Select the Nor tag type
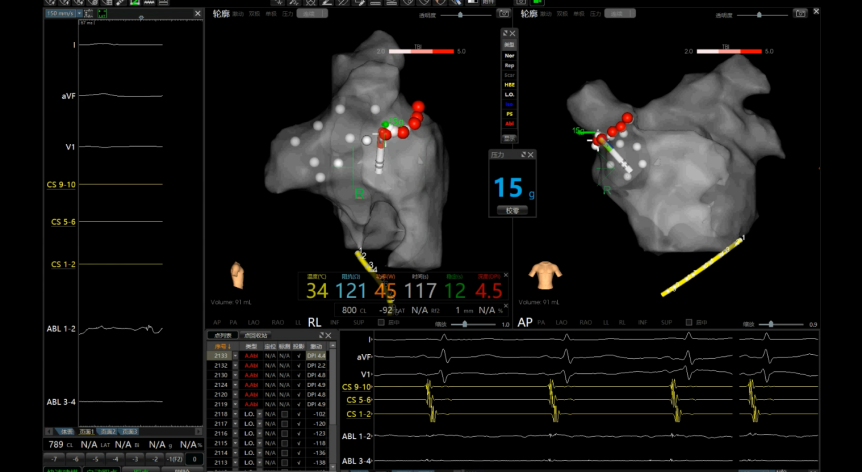 [510, 55]
